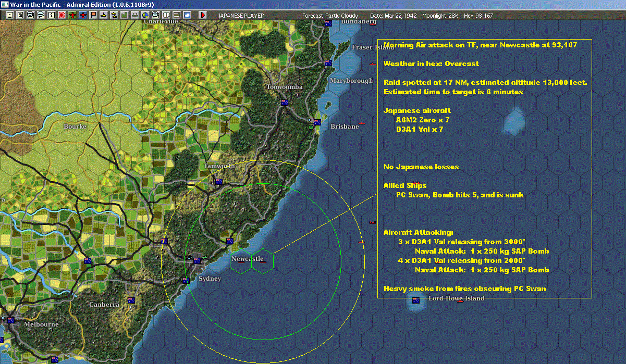Screen dimensions: 626x364
Task: Click 'Raid spotted at 17 NM' report line
Action: click(485, 83)
